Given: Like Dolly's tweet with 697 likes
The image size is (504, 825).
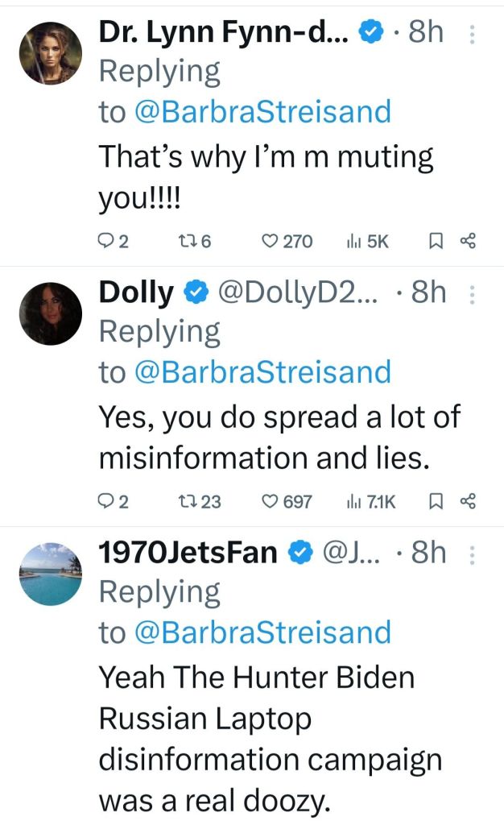Looking at the screenshot, I should pos(271,502).
